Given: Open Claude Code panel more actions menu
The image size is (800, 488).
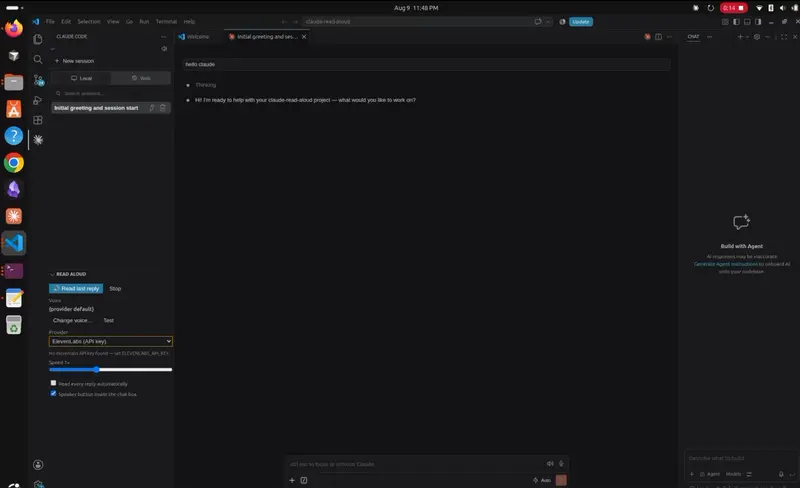Looking at the screenshot, I should [163, 37].
